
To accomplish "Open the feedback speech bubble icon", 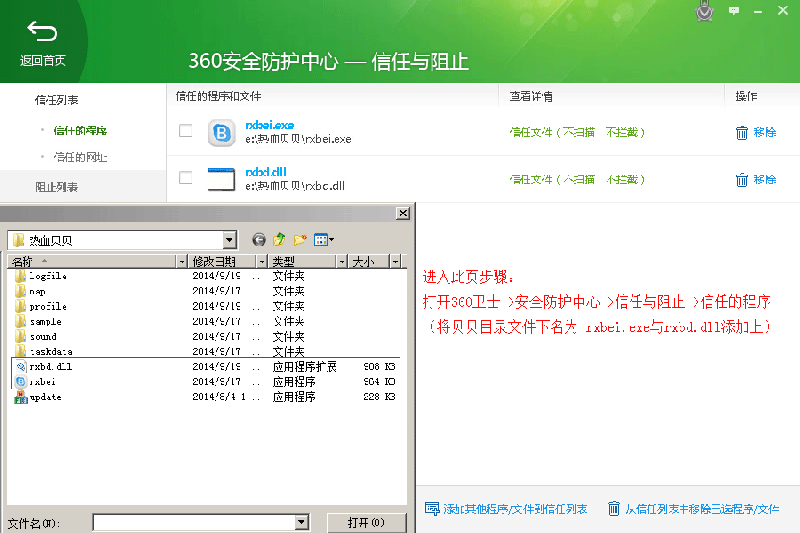I will [x=734, y=10].
